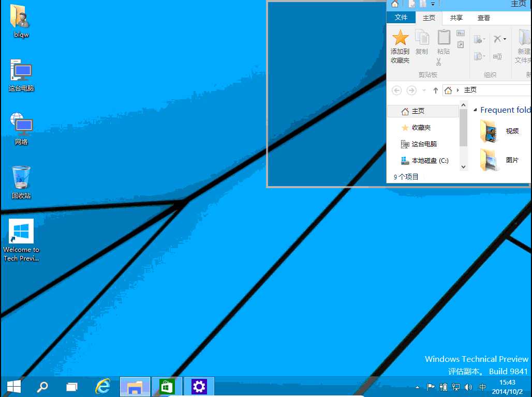Click the rename ribbon icon
The image size is (532, 397).
click(x=497, y=56)
